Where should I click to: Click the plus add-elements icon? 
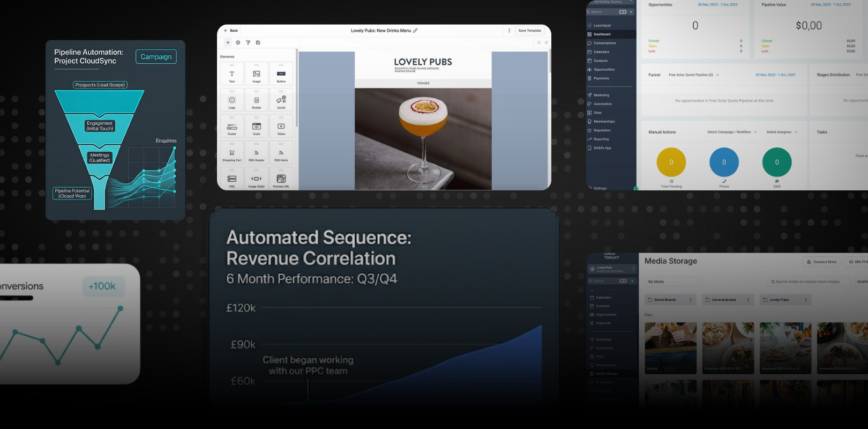point(228,42)
